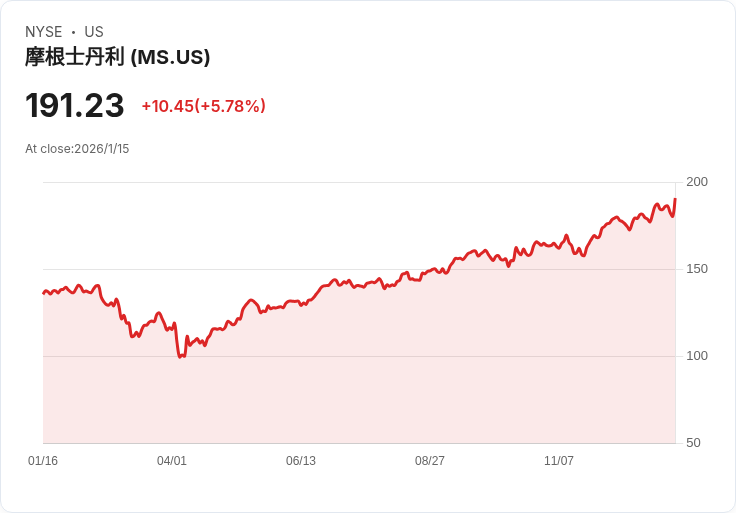Click the 150 y-axis label

tap(697, 269)
